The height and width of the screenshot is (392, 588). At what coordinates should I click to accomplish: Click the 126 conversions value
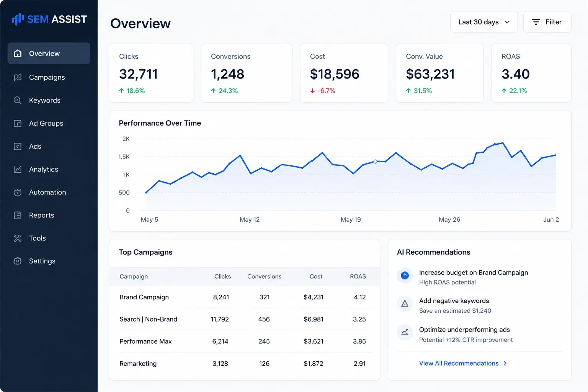(x=264, y=364)
